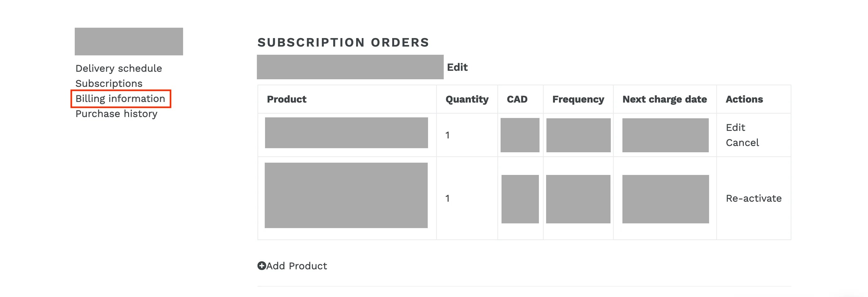Click the redacted product cell above the Re-activate row
868x297 pixels.
pyautogui.click(x=346, y=133)
